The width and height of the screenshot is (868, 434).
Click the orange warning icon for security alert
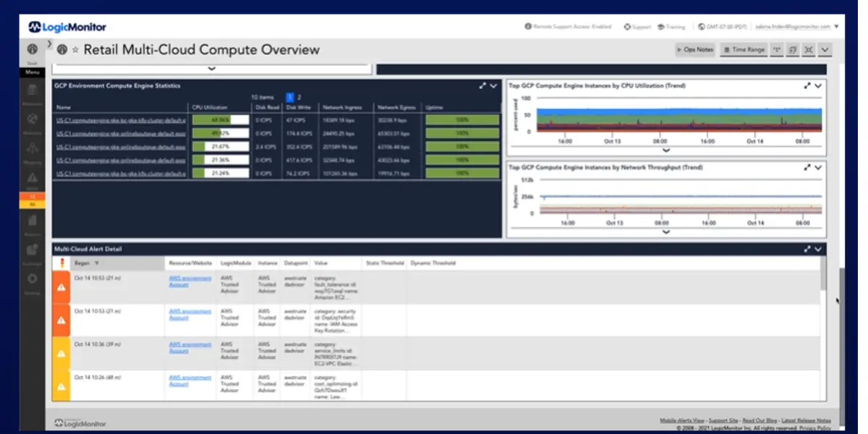pyautogui.click(x=61, y=320)
